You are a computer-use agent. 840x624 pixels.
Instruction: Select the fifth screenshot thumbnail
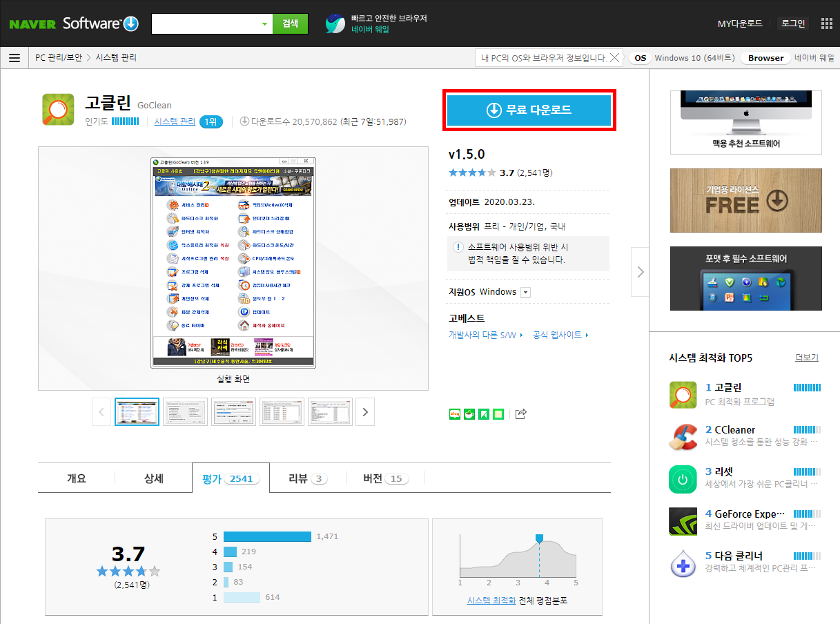[x=330, y=411]
